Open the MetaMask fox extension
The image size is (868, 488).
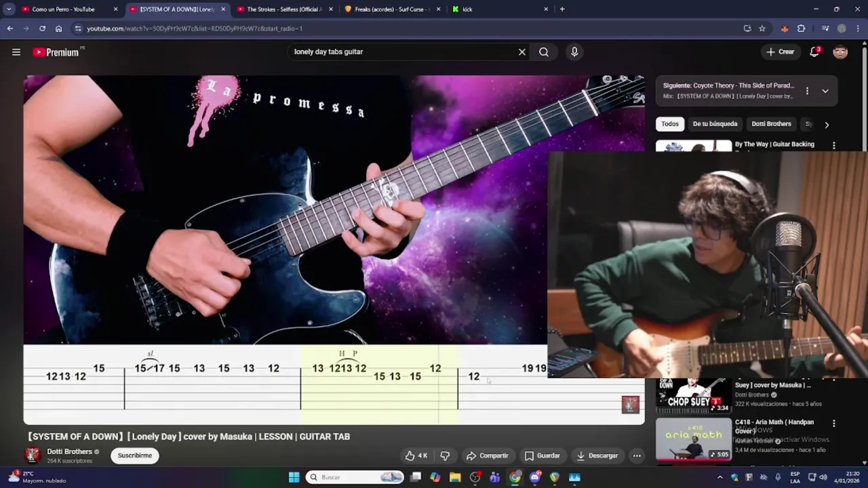785,28
